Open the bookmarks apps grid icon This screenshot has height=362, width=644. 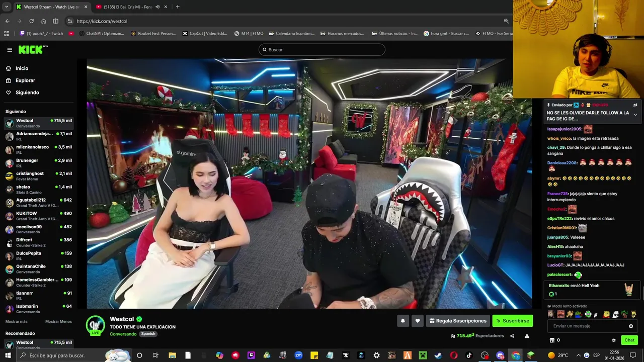coord(7,34)
